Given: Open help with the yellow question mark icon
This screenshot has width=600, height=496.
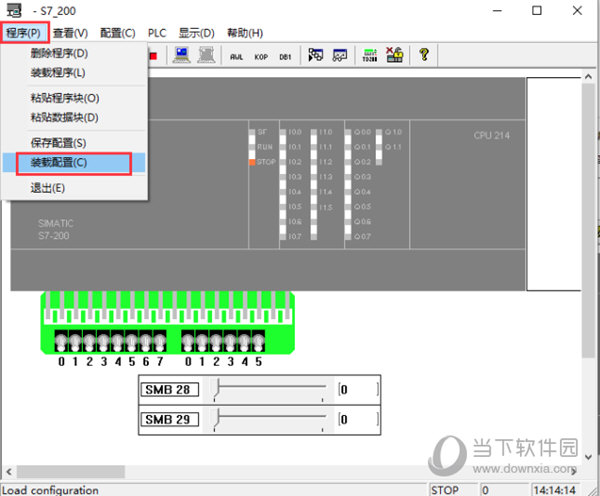Looking at the screenshot, I should point(424,55).
